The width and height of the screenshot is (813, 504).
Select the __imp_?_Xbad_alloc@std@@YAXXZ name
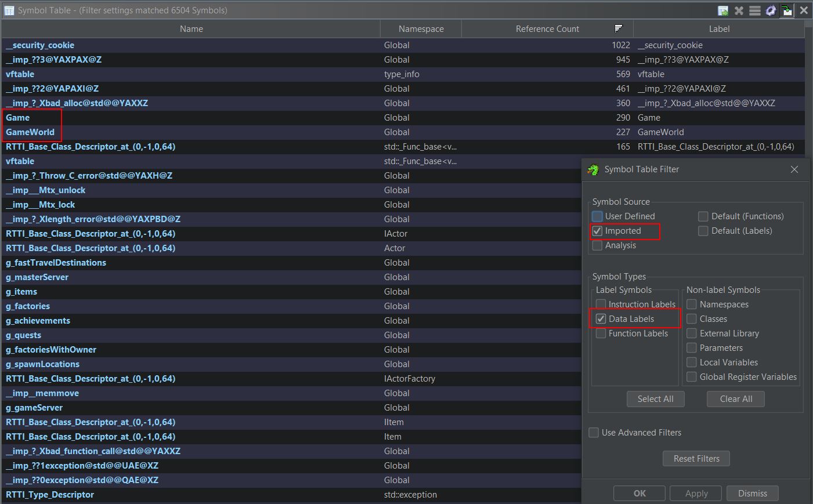(x=77, y=103)
